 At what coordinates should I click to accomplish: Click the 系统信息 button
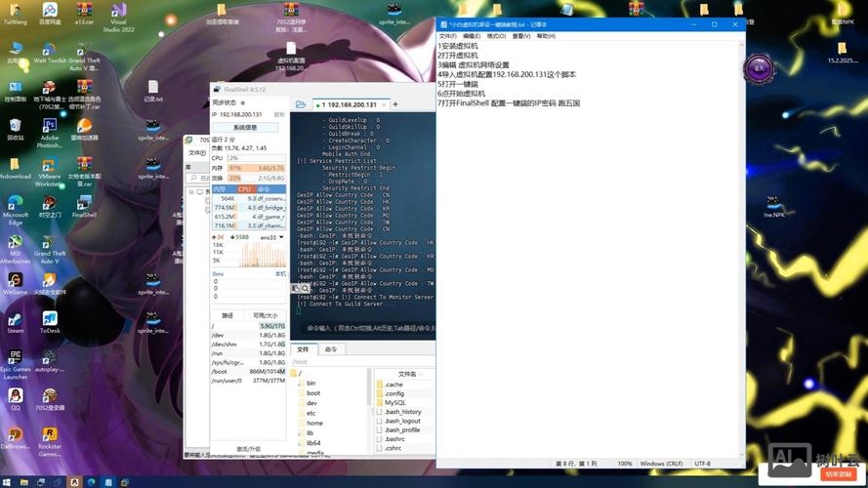245,127
